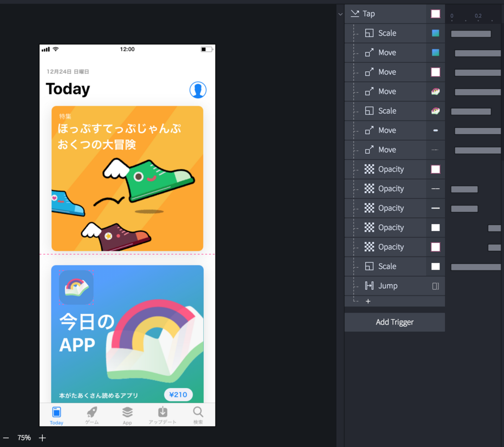
Task: Select Move response with white dashed-border thumbnail
Action: click(395, 72)
